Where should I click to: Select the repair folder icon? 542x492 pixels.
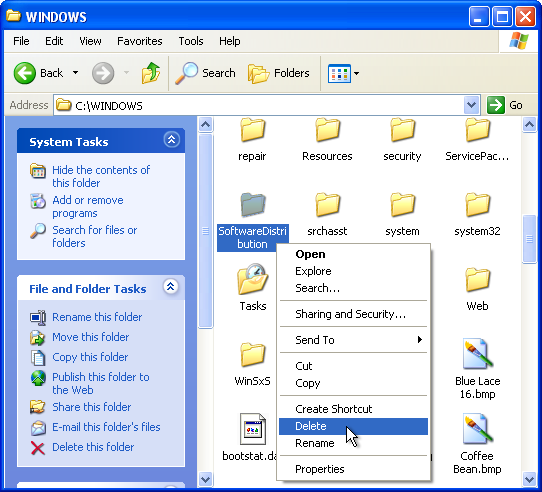coord(253,130)
